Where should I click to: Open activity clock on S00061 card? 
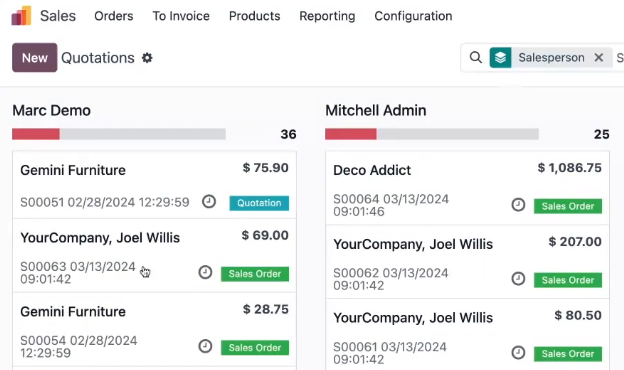click(518, 352)
